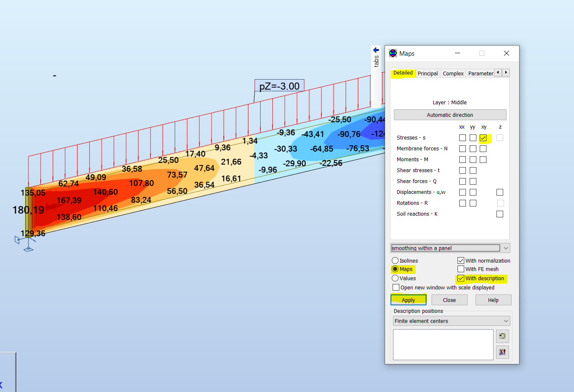Click the Automatic direction button
Screen dimensions: 574x392
[x=450, y=115]
